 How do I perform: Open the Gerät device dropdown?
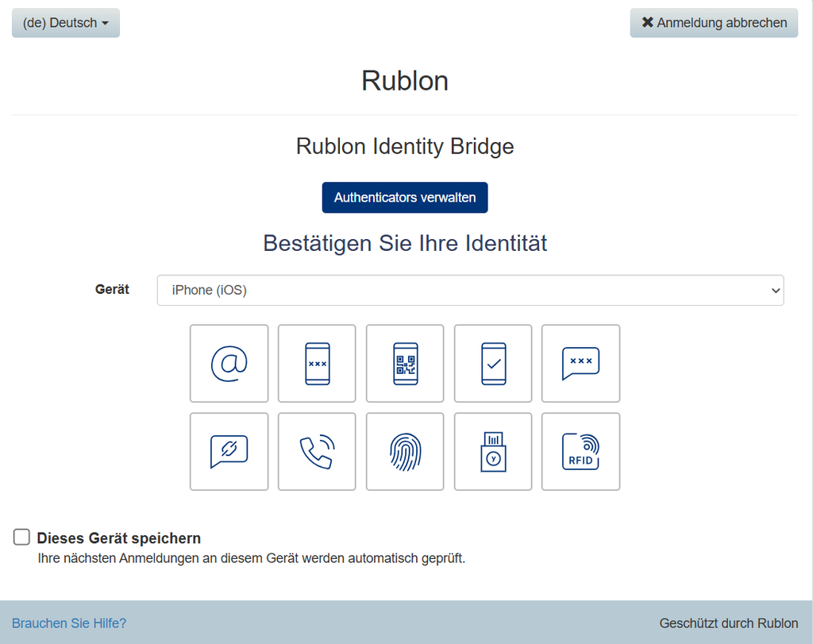click(x=470, y=291)
